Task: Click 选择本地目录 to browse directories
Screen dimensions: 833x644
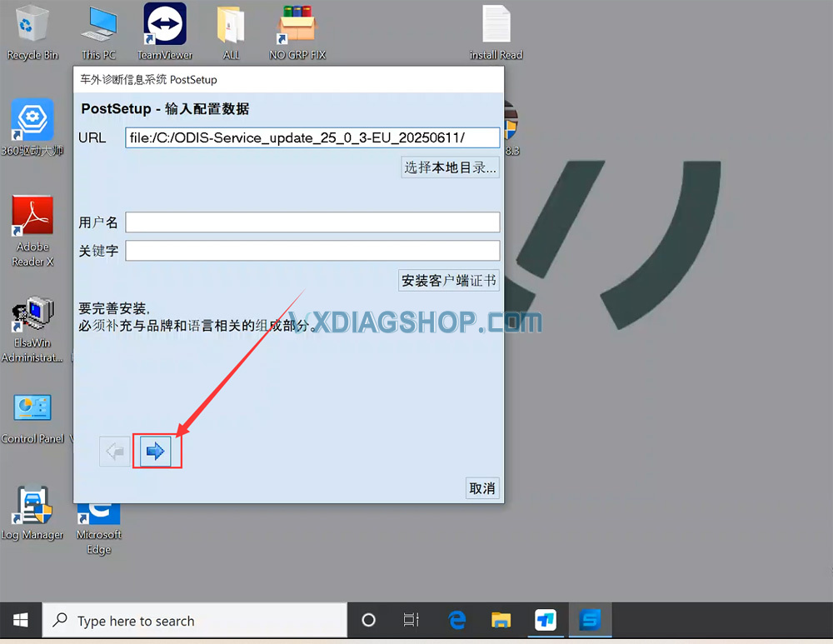Action: pyautogui.click(x=450, y=167)
